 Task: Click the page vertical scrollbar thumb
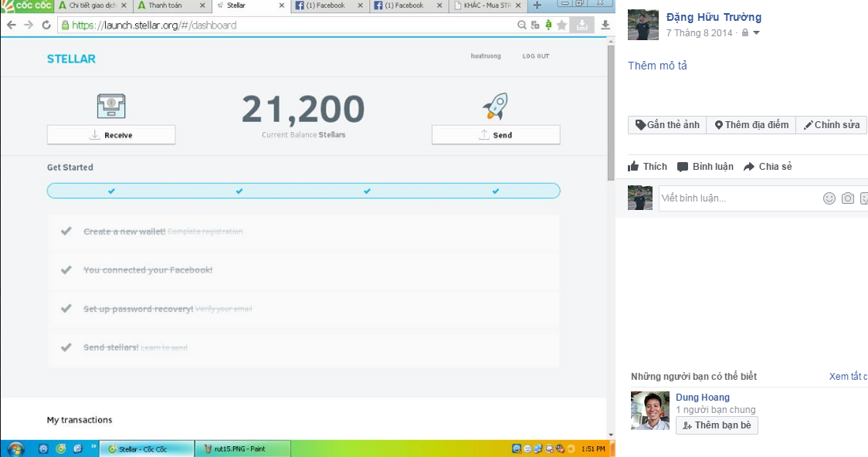click(x=611, y=112)
